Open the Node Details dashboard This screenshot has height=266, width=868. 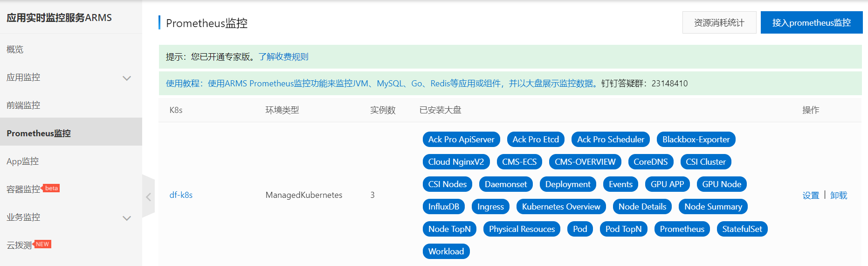(x=642, y=207)
